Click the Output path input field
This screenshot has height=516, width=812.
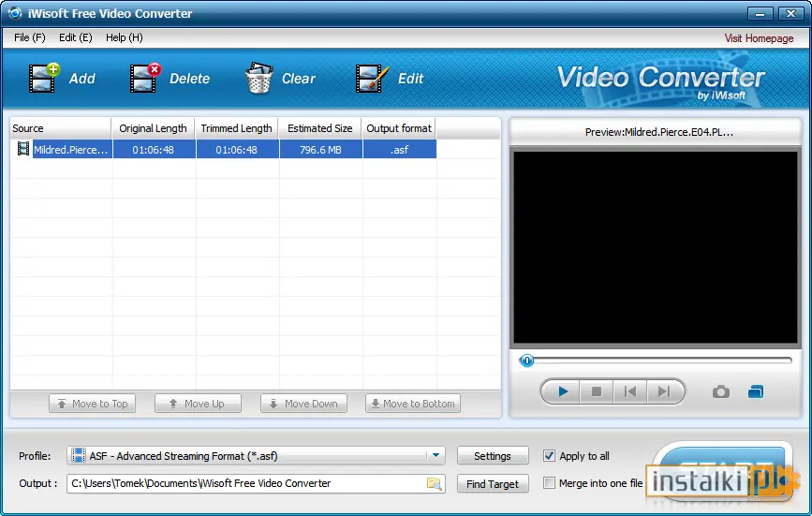tap(256, 483)
